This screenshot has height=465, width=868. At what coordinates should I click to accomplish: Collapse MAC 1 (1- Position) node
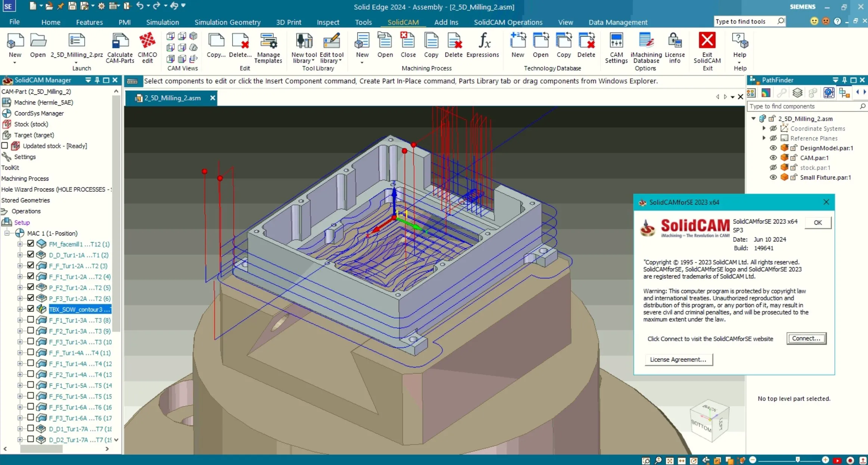(x=6, y=233)
